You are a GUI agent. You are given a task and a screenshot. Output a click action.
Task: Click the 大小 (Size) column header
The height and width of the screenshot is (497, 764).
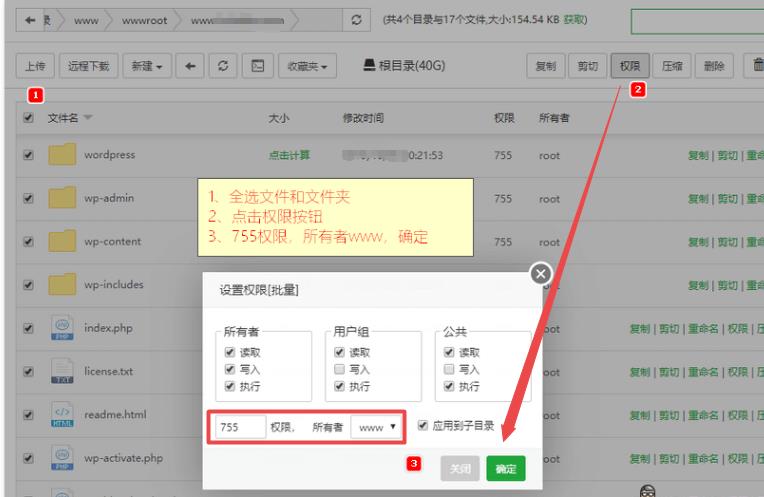point(279,118)
